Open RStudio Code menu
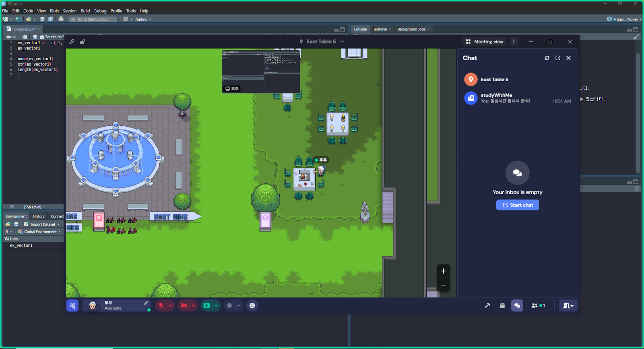The height and width of the screenshot is (349, 644). coord(28,11)
